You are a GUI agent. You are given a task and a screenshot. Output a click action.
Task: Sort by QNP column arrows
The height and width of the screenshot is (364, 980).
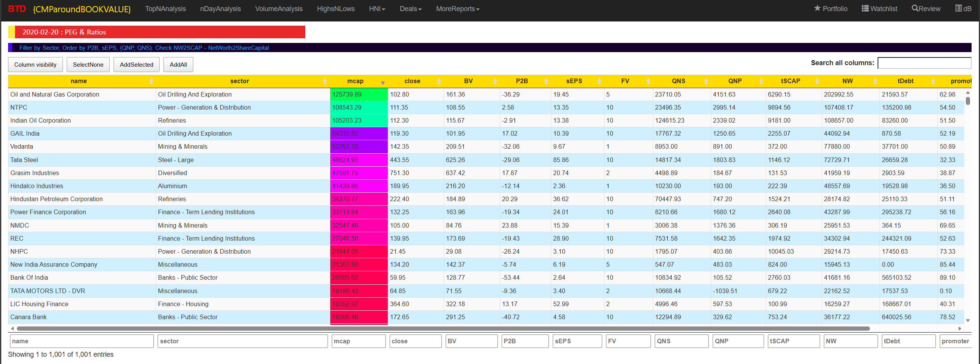click(x=761, y=81)
